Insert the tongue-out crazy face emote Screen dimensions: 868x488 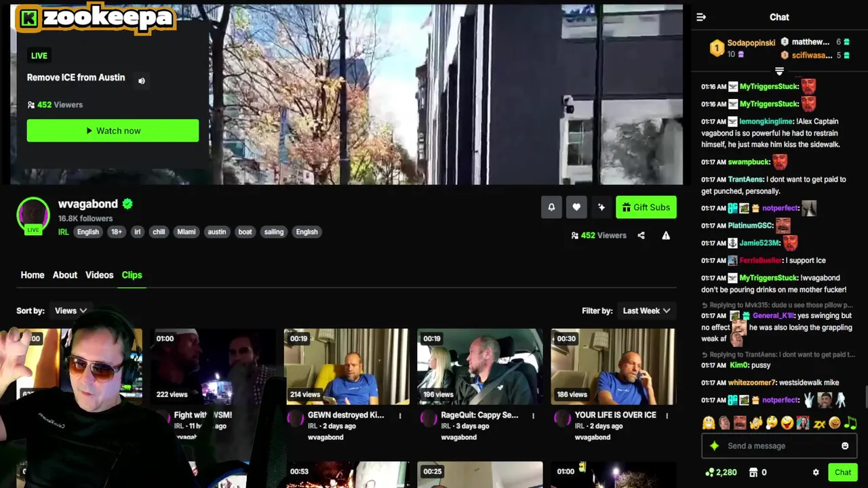pos(787,423)
